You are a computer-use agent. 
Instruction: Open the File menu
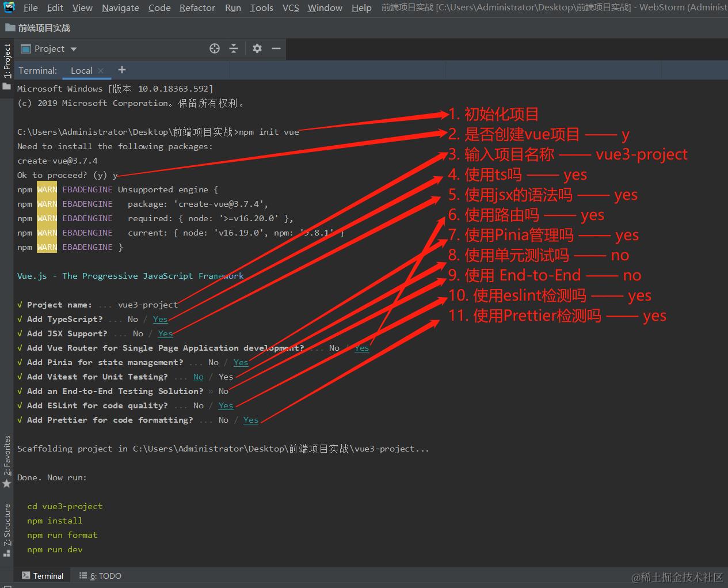click(31, 7)
